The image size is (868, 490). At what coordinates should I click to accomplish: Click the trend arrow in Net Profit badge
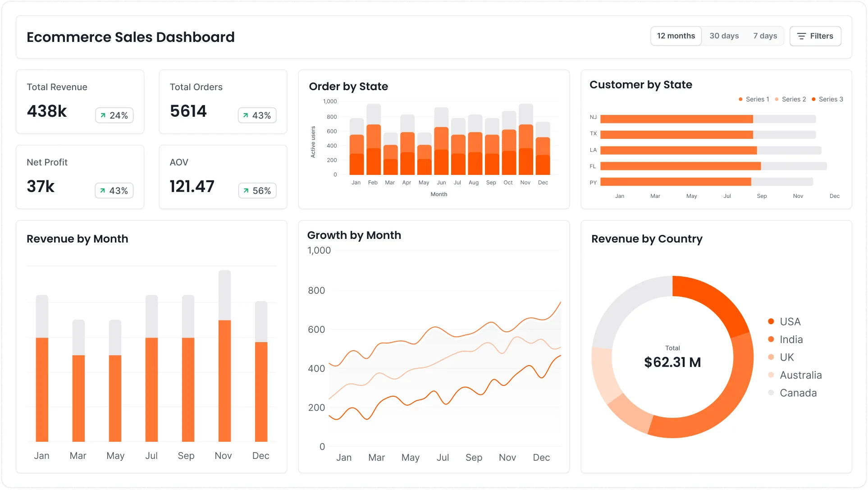[x=103, y=190]
